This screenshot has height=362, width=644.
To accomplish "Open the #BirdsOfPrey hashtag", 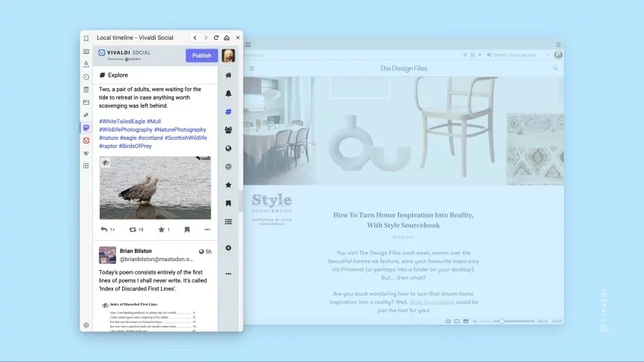I will click(x=135, y=146).
